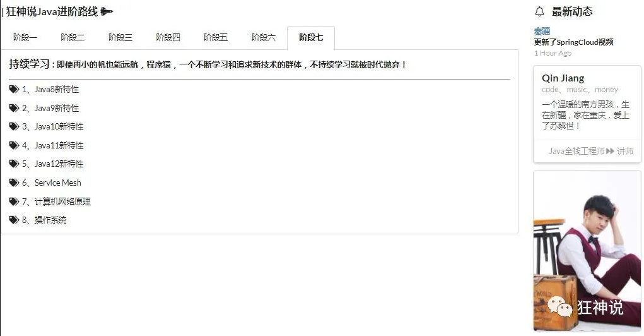Select the 5、Java12新特性 list item
644x336 pixels.
[x=52, y=164]
